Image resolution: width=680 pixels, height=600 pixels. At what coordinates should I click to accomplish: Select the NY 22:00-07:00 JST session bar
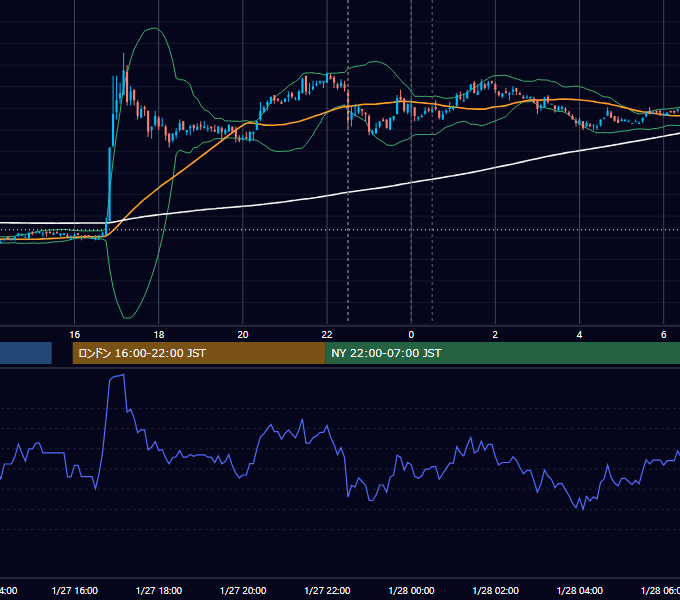click(x=502, y=353)
